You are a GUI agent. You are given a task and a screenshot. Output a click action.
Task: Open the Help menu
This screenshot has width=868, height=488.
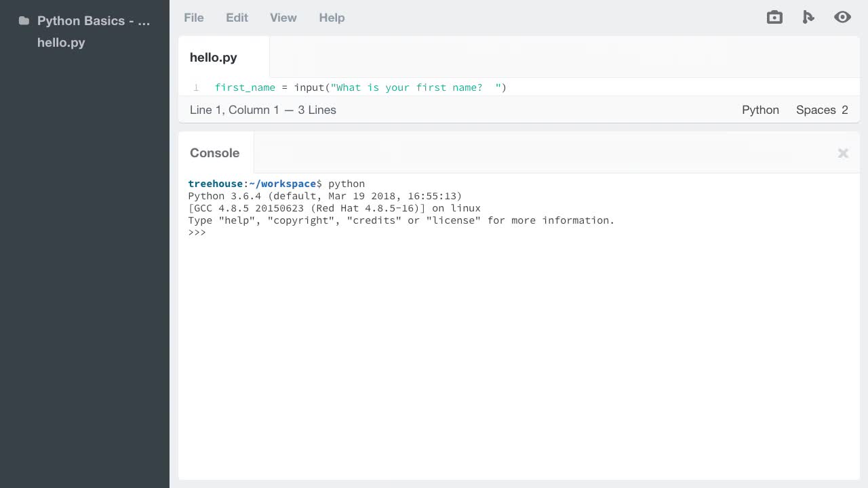point(332,18)
